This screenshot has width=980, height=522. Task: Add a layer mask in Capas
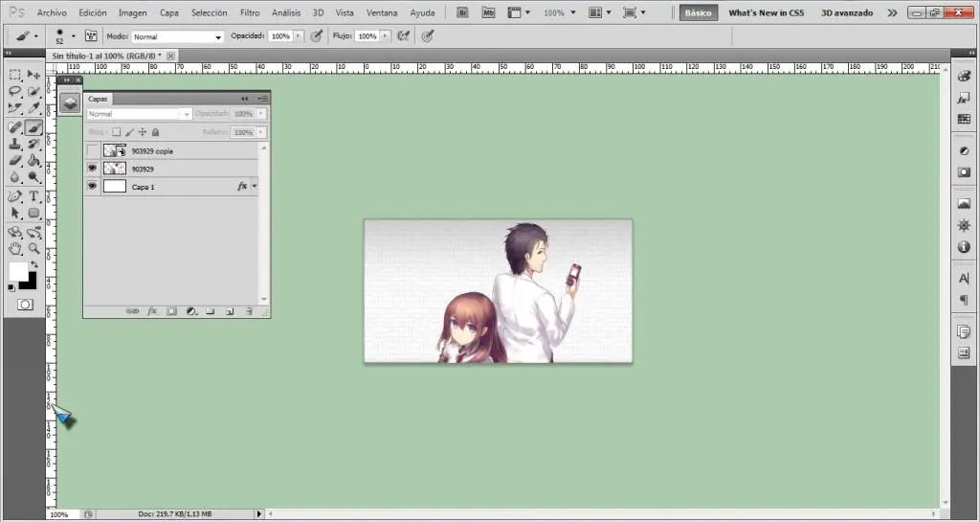click(x=171, y=310)
